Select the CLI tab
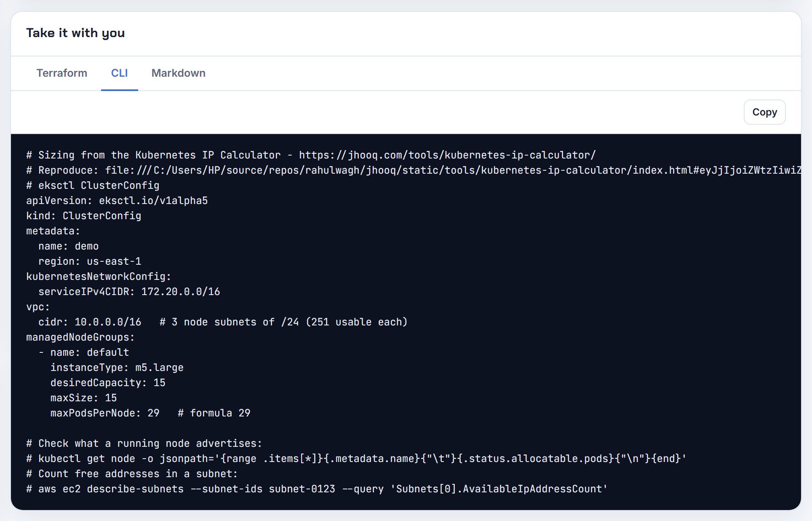 pos(120,73)
